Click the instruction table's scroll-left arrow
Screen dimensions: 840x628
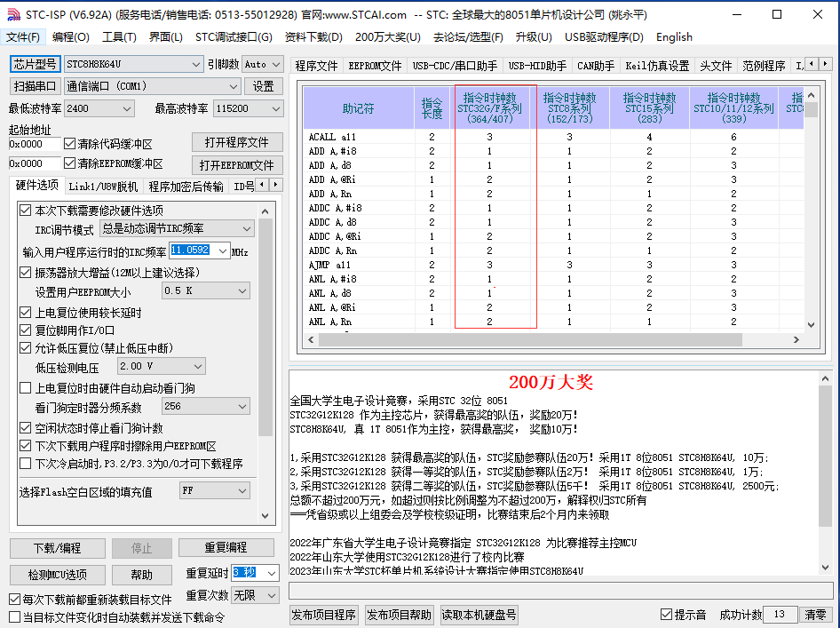(x=311, y=339)
